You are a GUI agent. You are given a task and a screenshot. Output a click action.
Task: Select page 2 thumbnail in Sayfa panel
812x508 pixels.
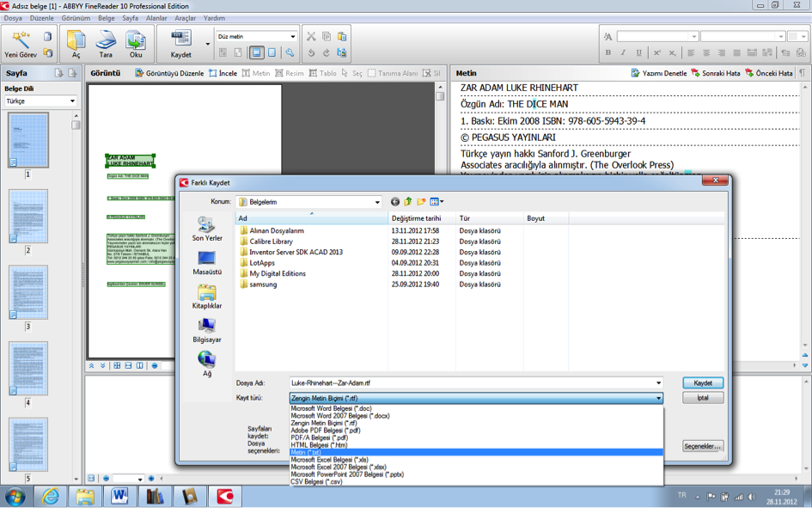coord(28,216)
